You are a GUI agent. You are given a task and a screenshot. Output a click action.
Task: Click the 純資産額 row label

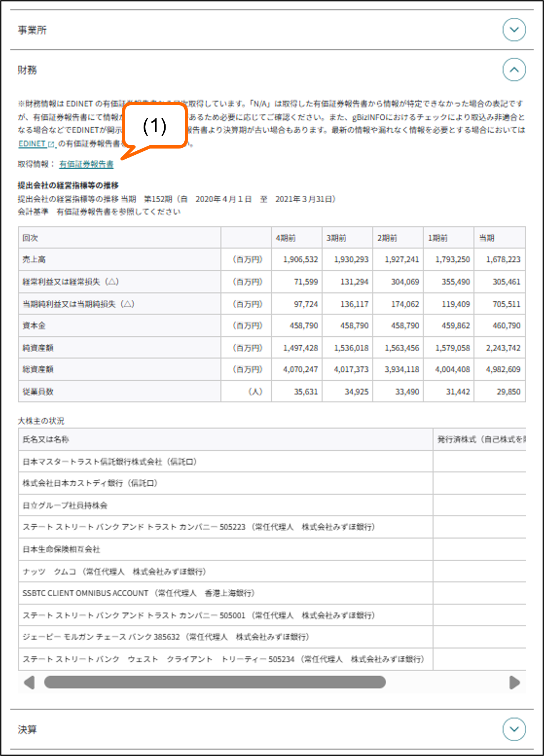tap(38, 348)
